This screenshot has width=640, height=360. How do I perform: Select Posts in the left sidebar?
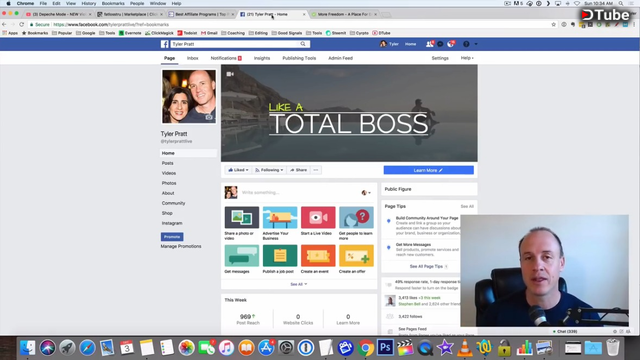click(x=167, y=163)
